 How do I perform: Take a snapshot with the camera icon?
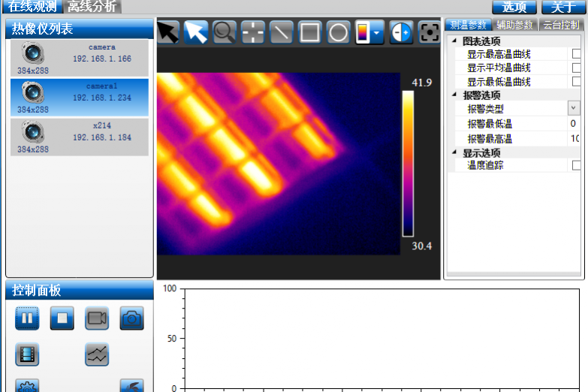[x=132, y=318]
